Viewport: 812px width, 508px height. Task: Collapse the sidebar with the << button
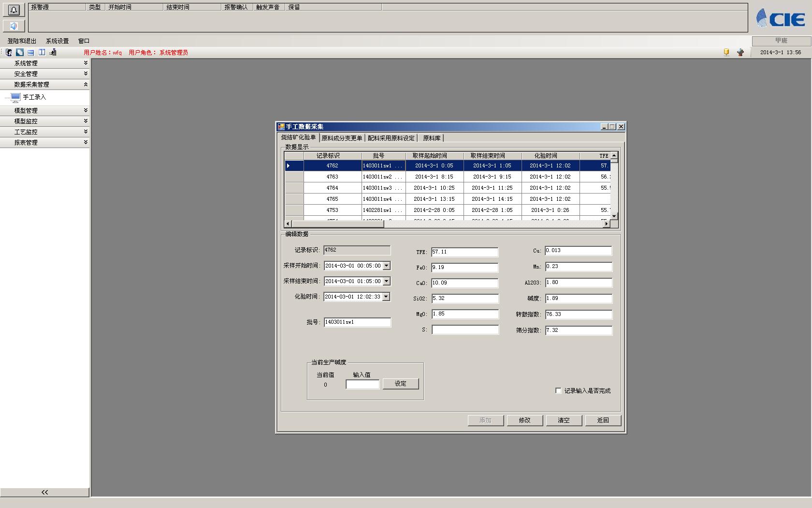44,492
